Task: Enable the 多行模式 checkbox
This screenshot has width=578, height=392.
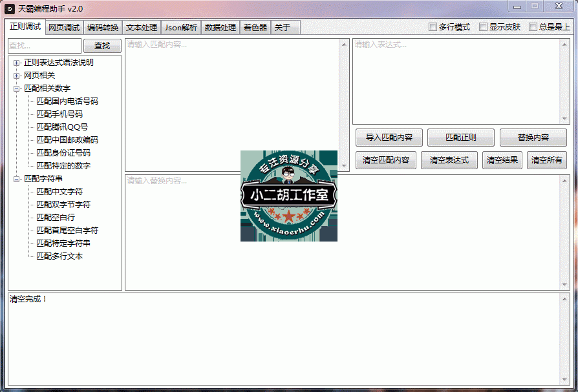Action: (433, 27)
